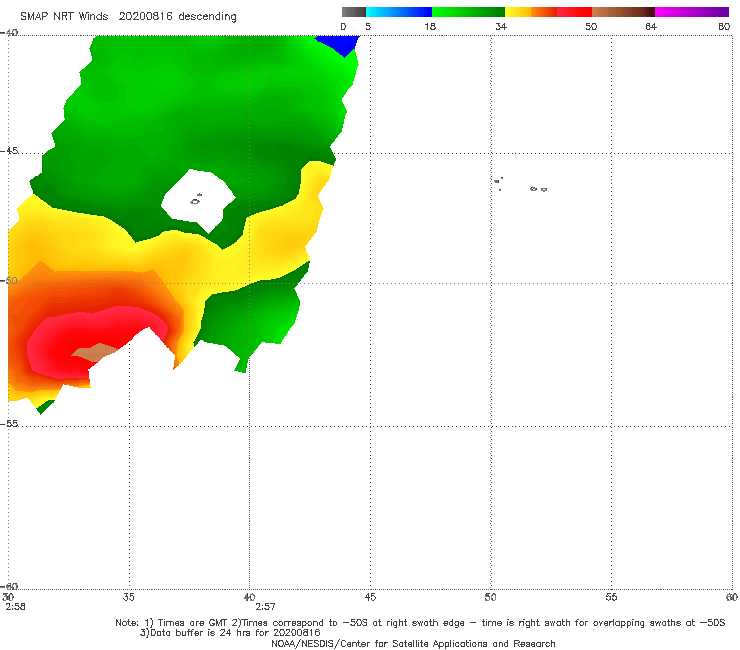Click the '45' longitude axis label
This screenshot has width=740, height=650.
(370, 597)
